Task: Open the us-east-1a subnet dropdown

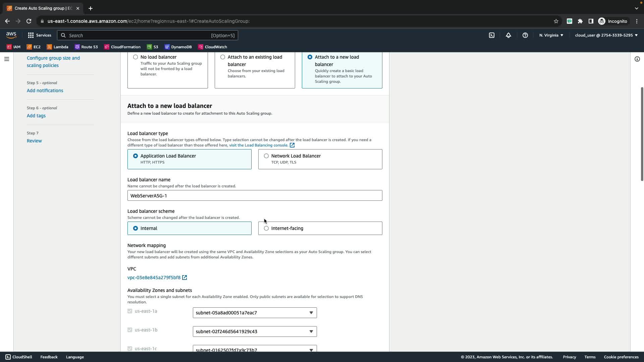Action: 255,313
